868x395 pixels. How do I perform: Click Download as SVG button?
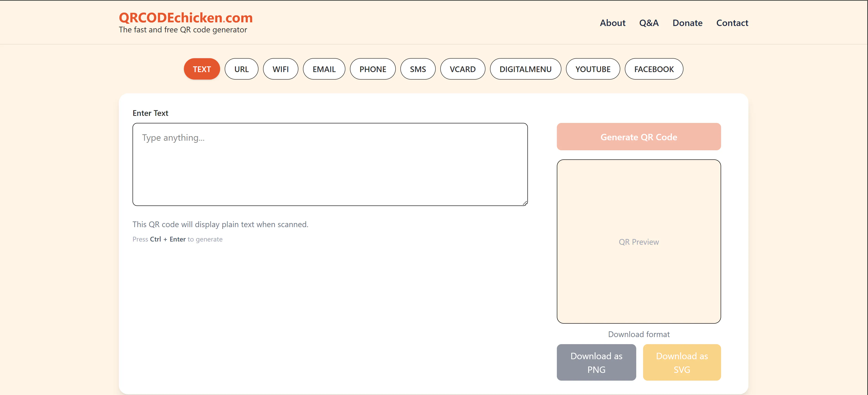(682, 362)
